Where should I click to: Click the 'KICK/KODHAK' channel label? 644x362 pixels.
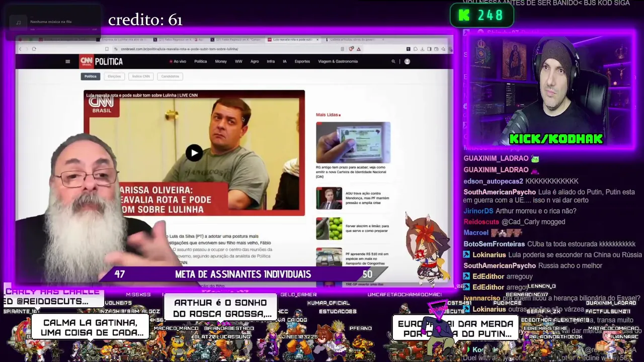click(556, 139)
